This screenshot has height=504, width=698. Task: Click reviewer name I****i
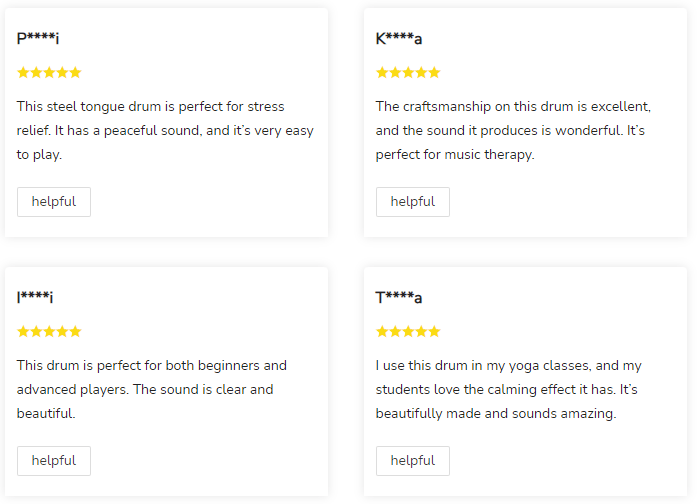(35, 298)
